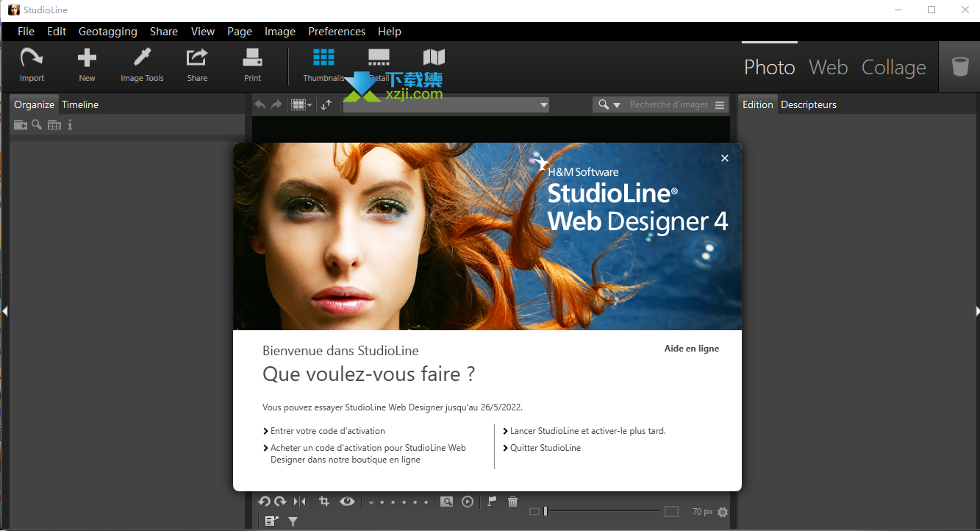
Task: Open the Edit menu
Action: coord(57,32)
